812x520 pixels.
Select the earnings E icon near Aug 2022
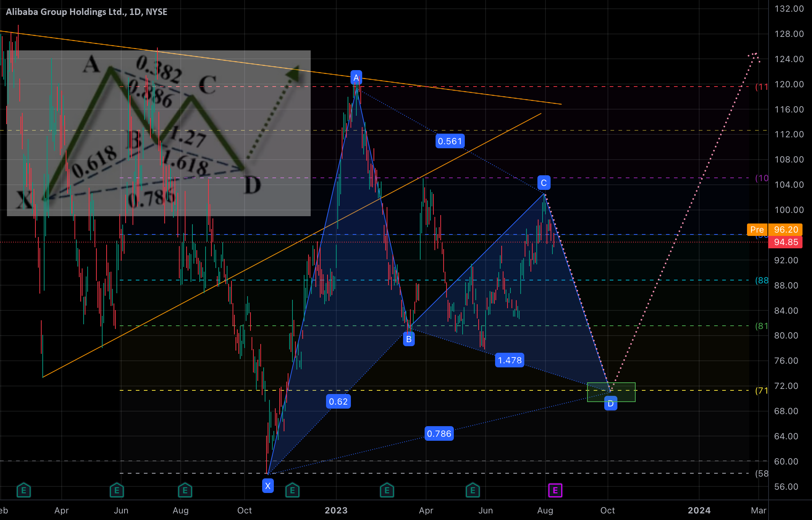[185, 490]
